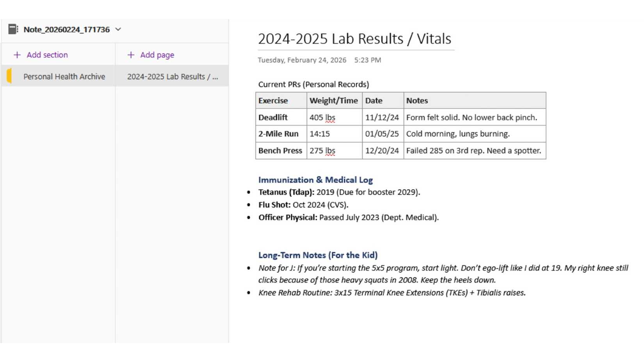Click the Flu Shot bullet line

[x=303, y=205]
